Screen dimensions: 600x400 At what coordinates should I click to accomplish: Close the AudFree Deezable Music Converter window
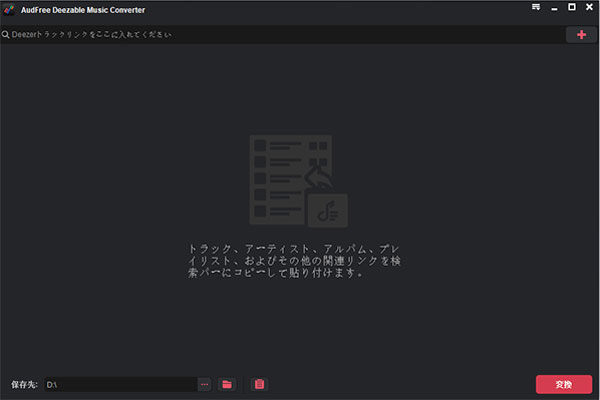coord(589,7)
